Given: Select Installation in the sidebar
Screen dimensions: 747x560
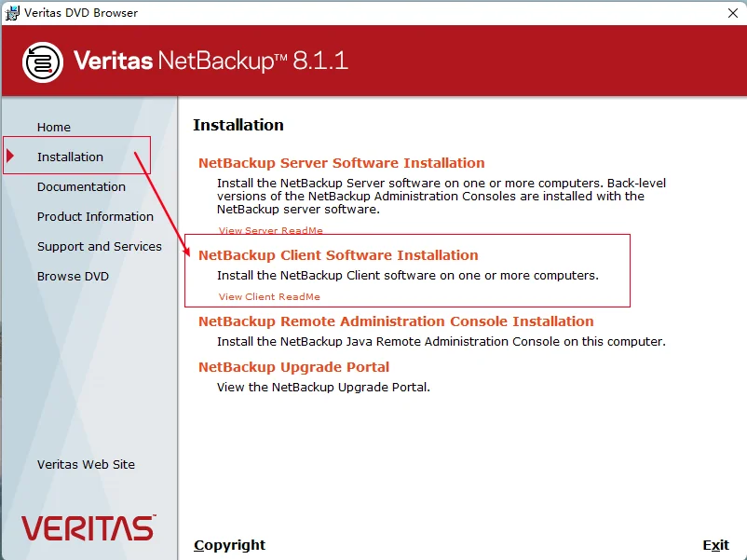Looking at the screenshot, I should click(70, 157).
